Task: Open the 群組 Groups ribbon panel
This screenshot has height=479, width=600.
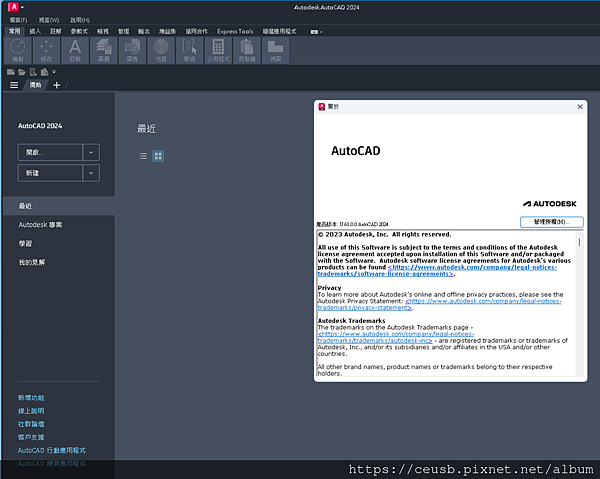Action: pyautogui.click(x=190, y=50)
